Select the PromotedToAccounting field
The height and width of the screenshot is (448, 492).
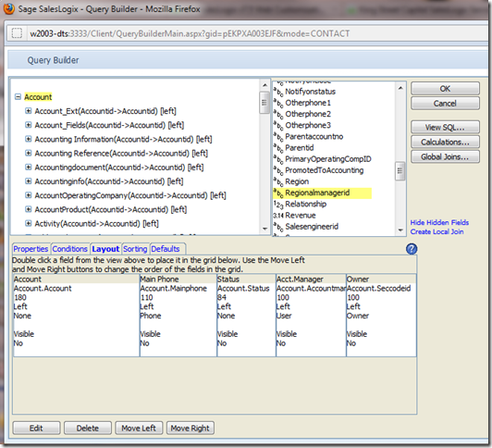324,170
